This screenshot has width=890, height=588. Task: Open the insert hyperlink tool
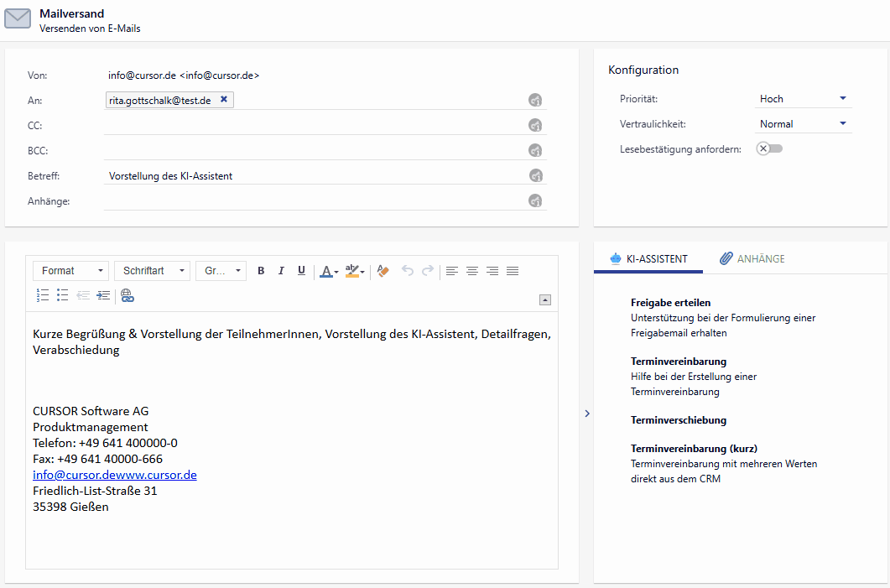pyautogui.click(x=128, y=295)
